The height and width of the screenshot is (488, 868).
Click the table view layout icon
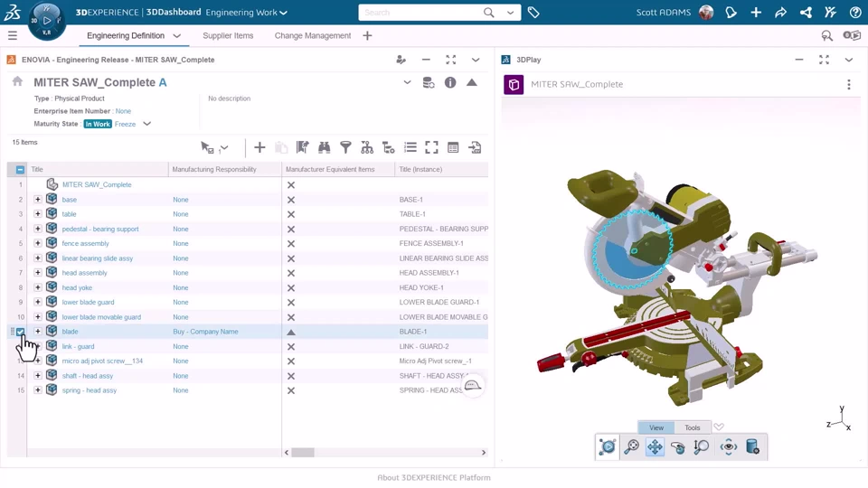click(x=453, y=147)
